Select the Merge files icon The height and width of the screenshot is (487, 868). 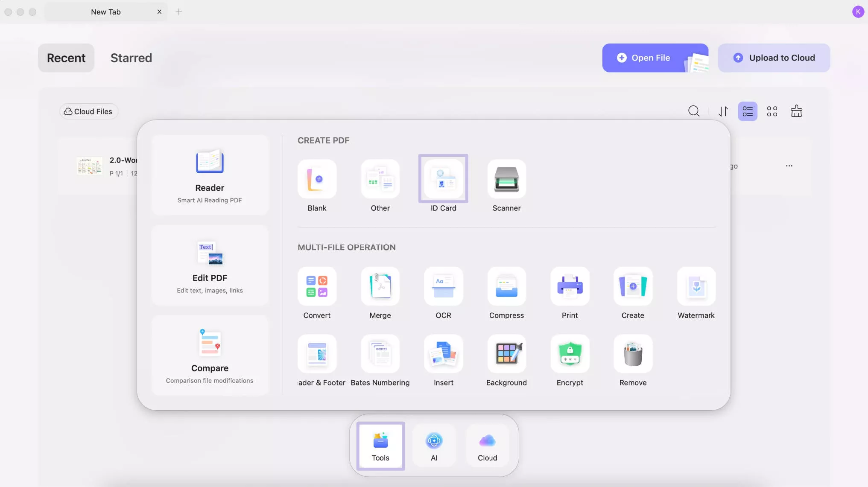click(x=380, y=286)
